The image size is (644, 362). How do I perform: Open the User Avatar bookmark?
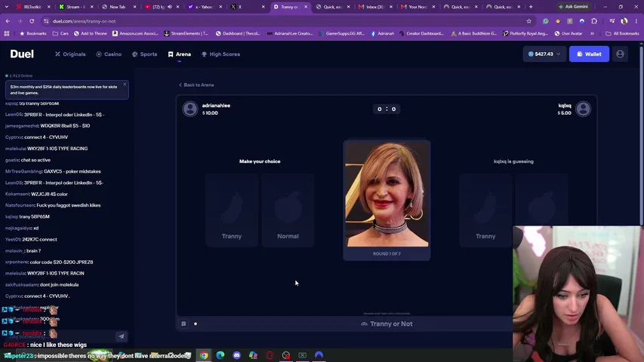[569, 33]
